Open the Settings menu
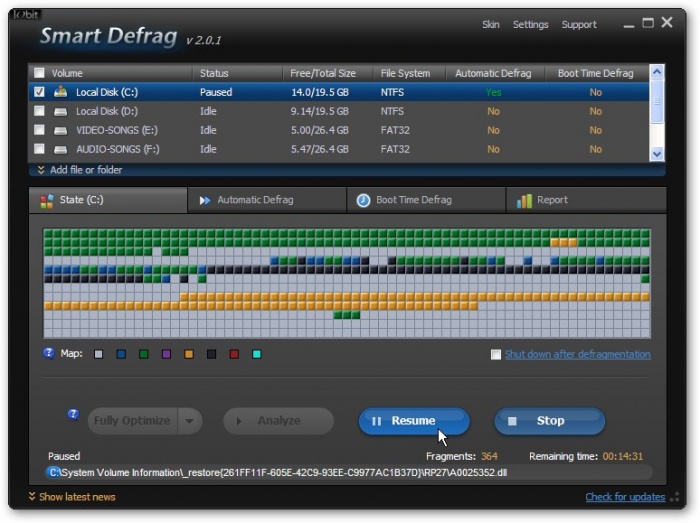Screen dimensions: 700x523 tap(530, 25)
